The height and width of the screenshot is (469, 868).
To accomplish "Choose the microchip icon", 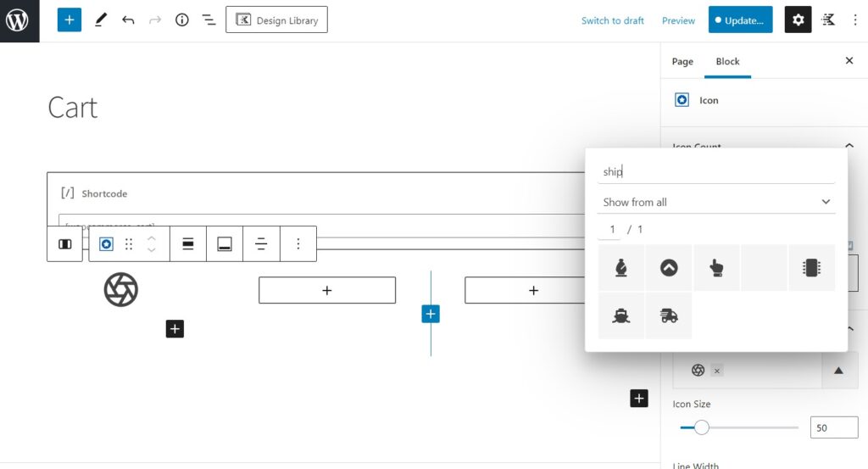I will click(811, 268).
